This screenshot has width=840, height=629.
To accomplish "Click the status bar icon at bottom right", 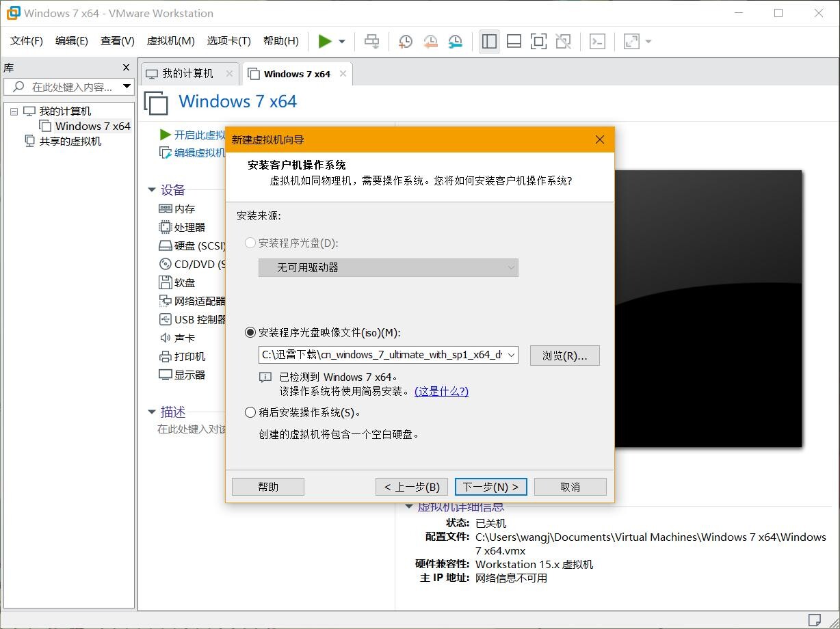I will (814, 619).
